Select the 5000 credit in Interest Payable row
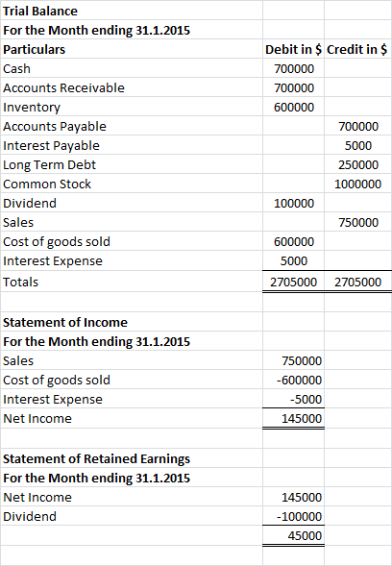The height and width of the screenshot is (566, 392). [358, 145]
